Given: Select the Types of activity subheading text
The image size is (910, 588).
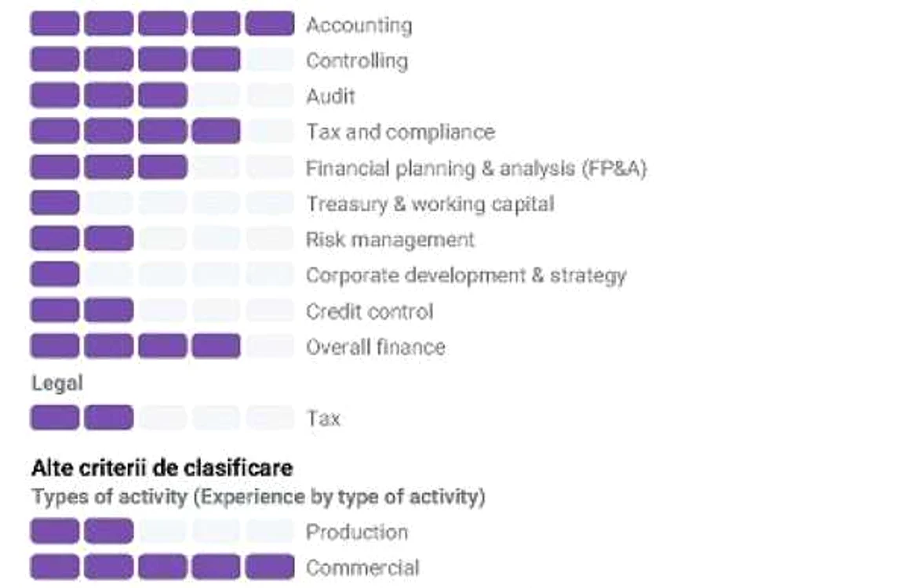Looking at the screenshot, I should click(258, 497).
